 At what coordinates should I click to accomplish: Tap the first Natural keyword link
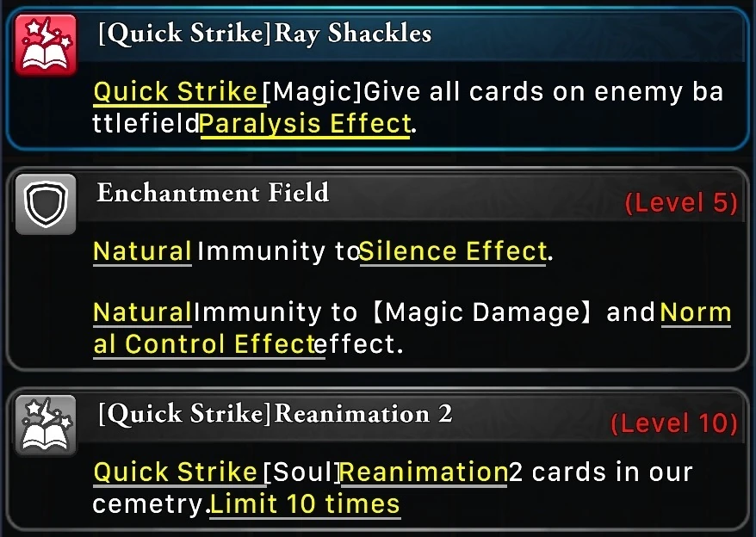click(142, 251)
